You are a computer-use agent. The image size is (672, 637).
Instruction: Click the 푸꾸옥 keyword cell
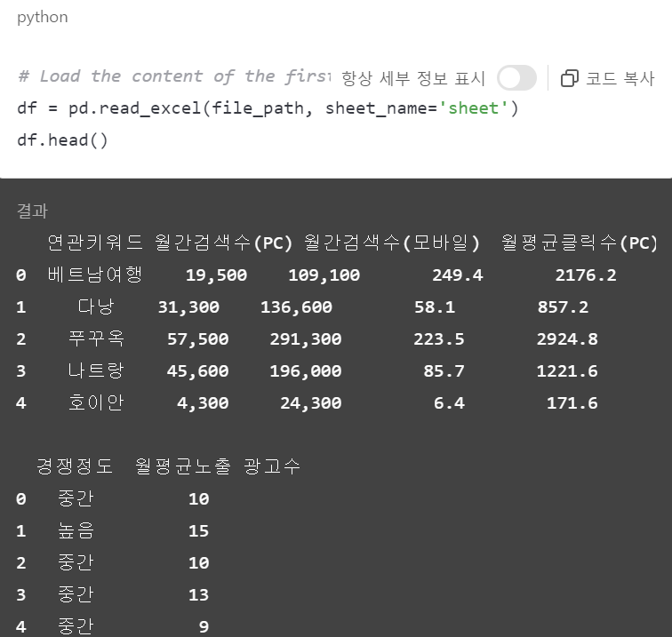[96, 338]
